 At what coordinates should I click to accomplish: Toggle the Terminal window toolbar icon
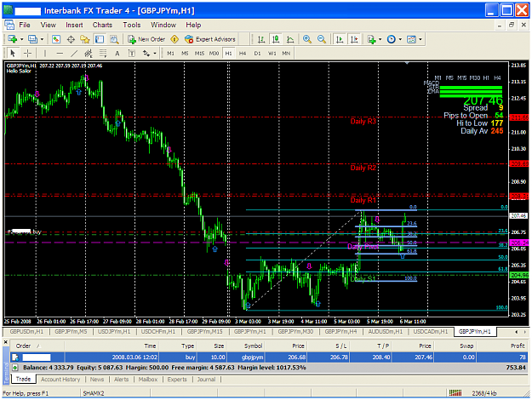tap(100, 39)
